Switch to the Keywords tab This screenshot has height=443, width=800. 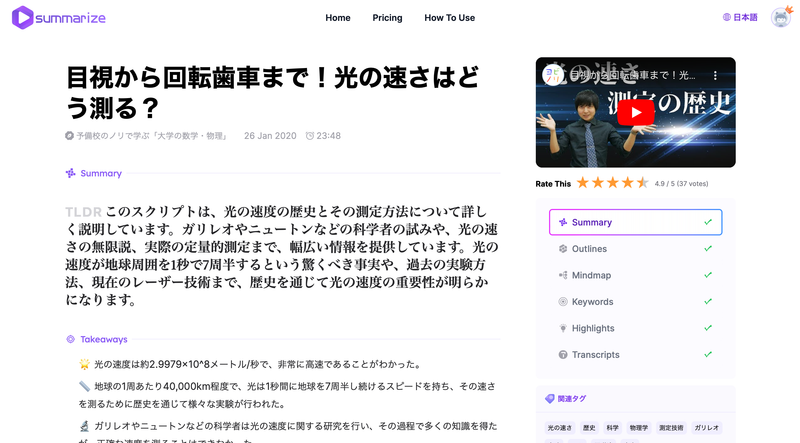(636, 302)
